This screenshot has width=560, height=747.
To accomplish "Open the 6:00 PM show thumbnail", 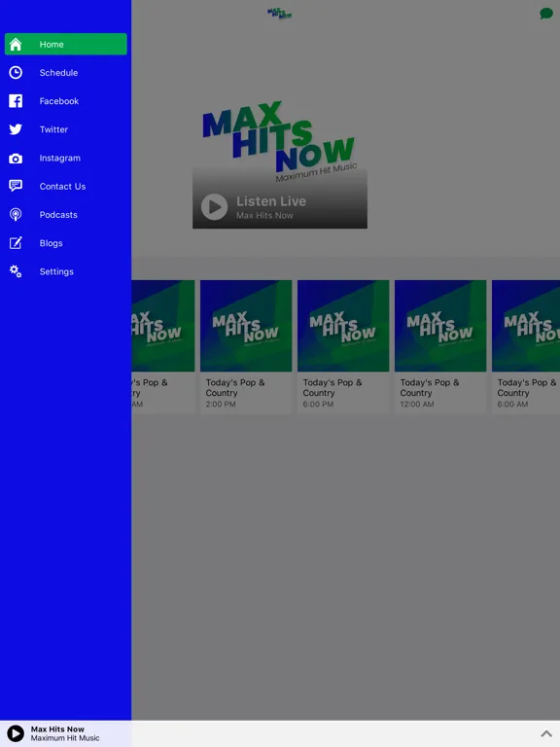I will point(343,326).
